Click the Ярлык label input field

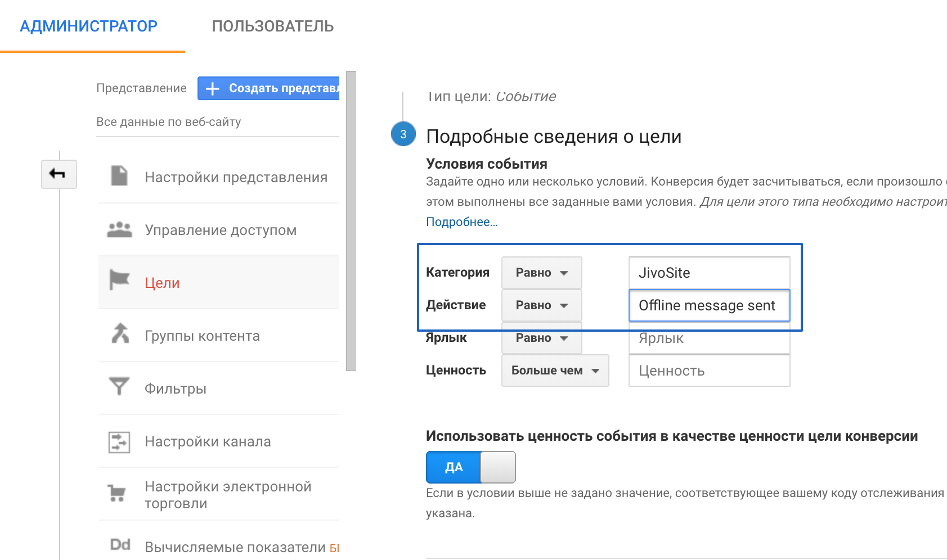(x=709, y=338)
